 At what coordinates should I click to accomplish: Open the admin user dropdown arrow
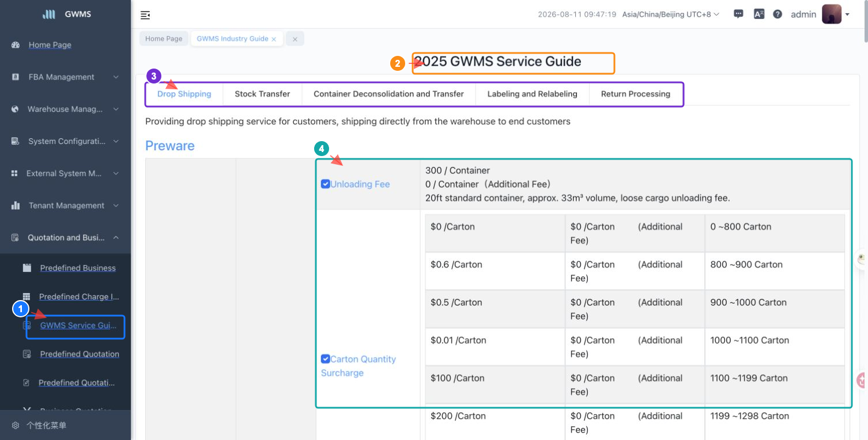click(x=847, y=15)
